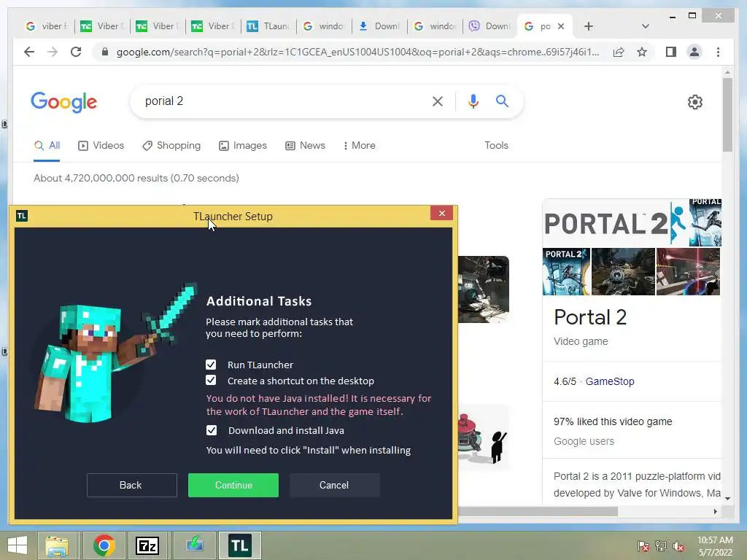The width and height of the screenshot is (747, 560).
Task: Open the Portal 2 laser screenshot thumbnail
Action: [688, 271]
